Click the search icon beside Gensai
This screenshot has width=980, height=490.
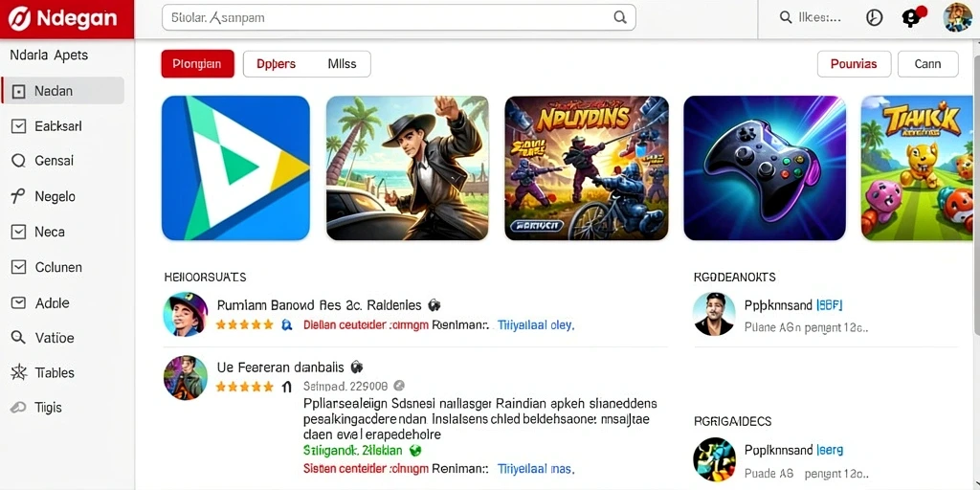(x=19, y=161)
